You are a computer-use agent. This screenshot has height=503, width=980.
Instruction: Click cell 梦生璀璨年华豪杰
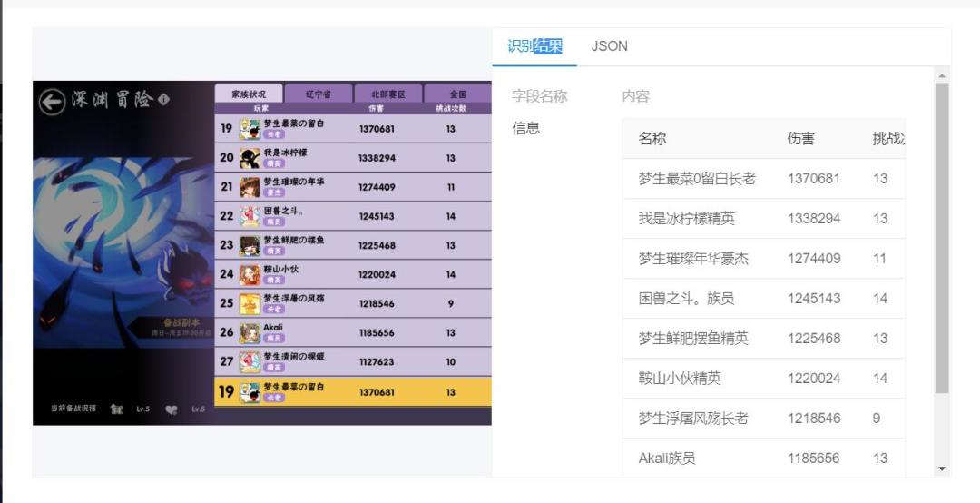693,259
